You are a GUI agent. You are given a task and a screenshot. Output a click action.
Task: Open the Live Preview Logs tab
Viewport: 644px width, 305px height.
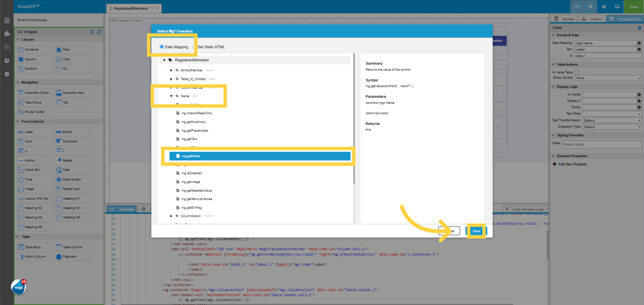pyautogui.click(x=525, y=209)
